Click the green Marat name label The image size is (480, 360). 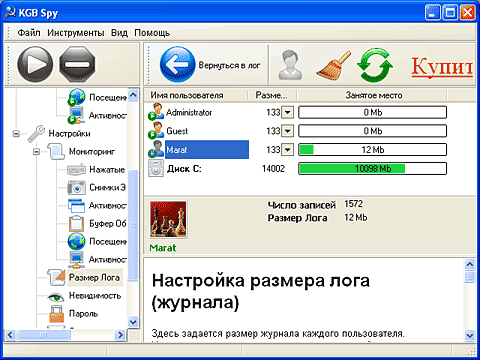(x=163, y=248)
